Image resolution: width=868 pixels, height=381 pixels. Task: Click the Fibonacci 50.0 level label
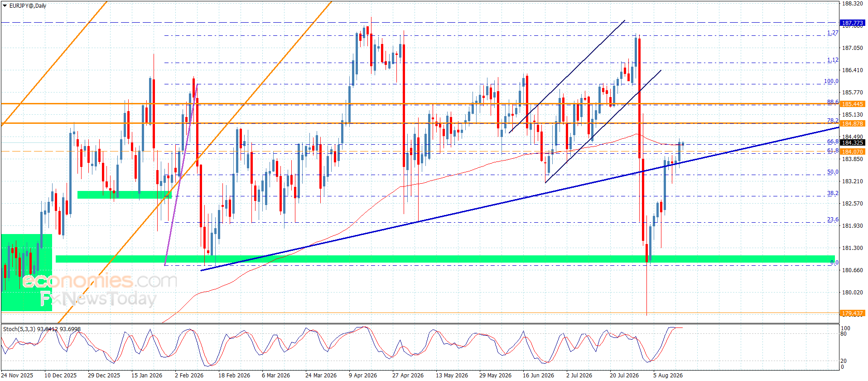pos(833,172)
